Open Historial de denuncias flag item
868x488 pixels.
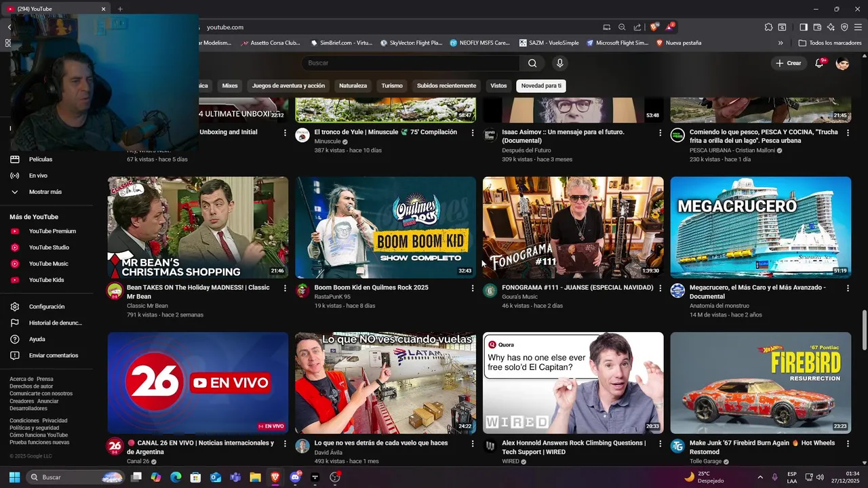[x=47, y=323]
